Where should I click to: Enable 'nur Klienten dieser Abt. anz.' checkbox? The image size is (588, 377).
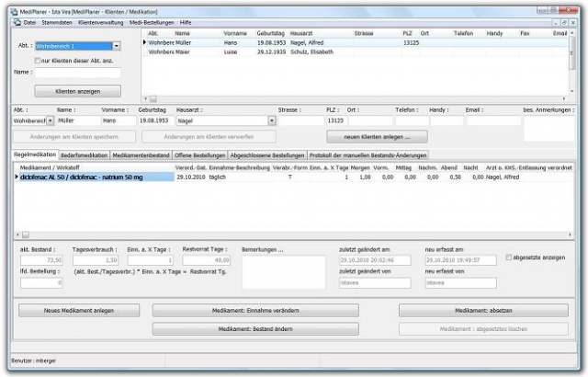pos(37,61)
